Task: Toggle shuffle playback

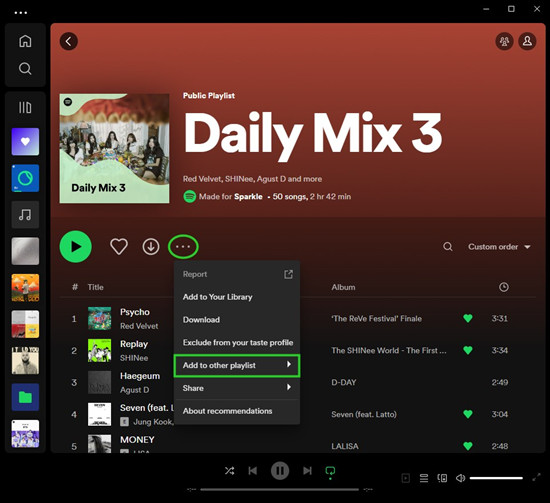Action: click(x=229, y=471)
